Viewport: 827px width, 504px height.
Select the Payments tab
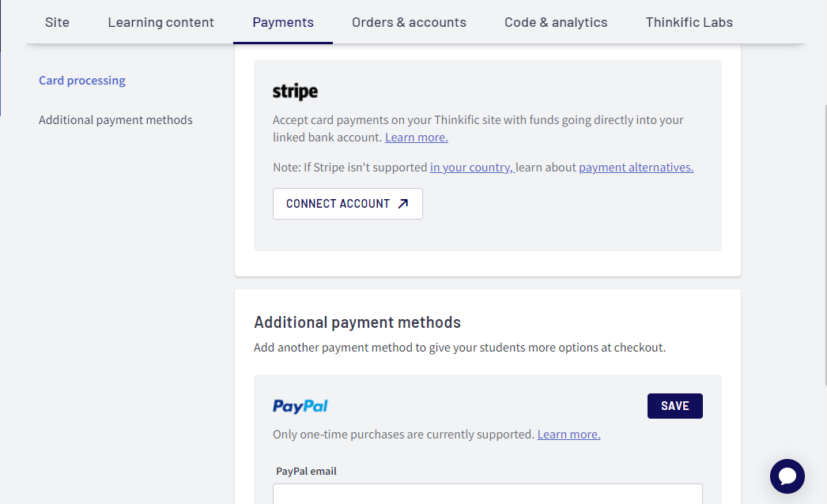tap(283, 22)
